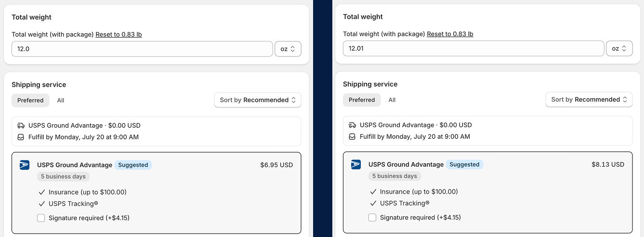Click USPS Tracking® text in right panel
The width and height of the screenshot is (644, 237).
click(405, 203)
